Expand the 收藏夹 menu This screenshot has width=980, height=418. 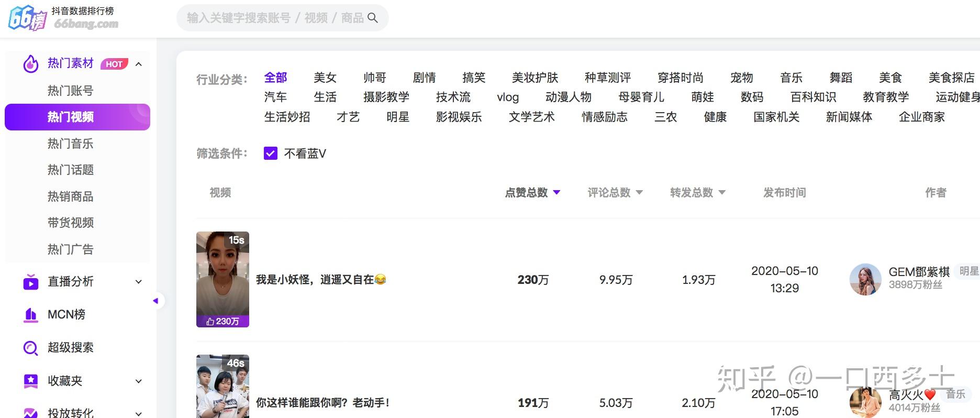click(x=139, y=381)
